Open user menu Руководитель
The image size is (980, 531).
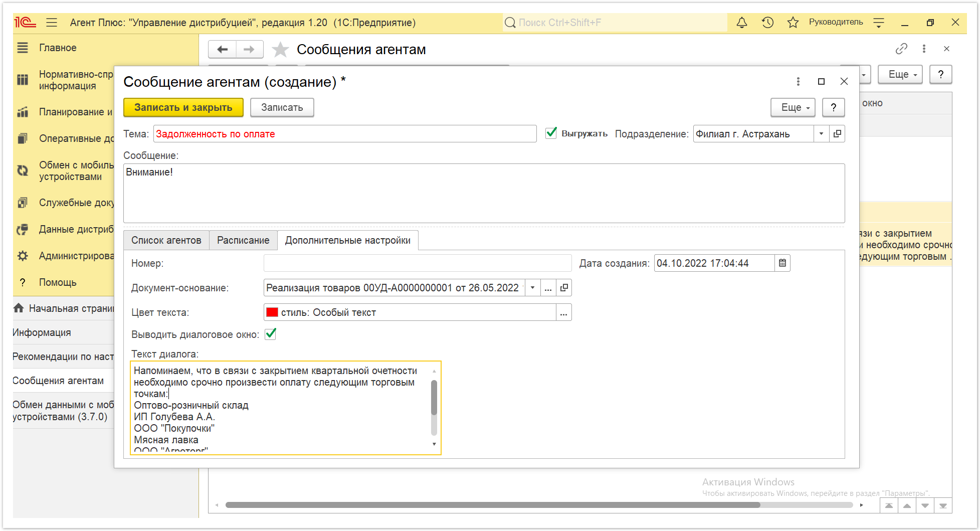[836, 22]
